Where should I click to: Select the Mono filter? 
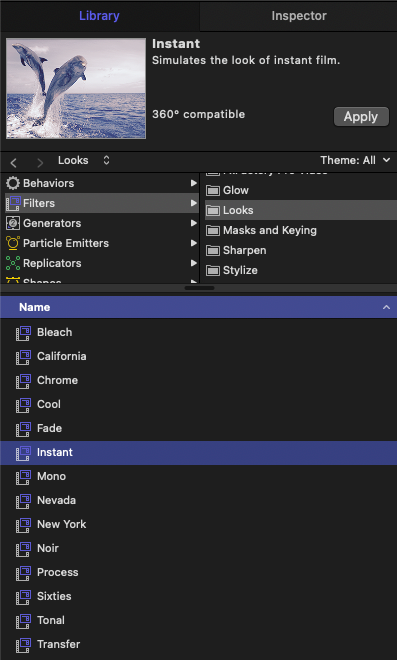(x=198, y=476)
